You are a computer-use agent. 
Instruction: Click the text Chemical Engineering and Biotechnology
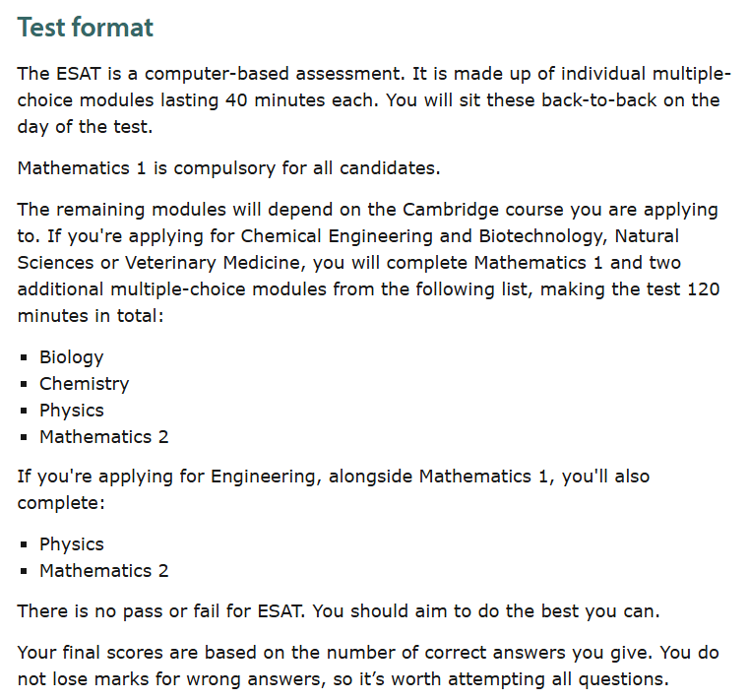[x=423, y=236]
